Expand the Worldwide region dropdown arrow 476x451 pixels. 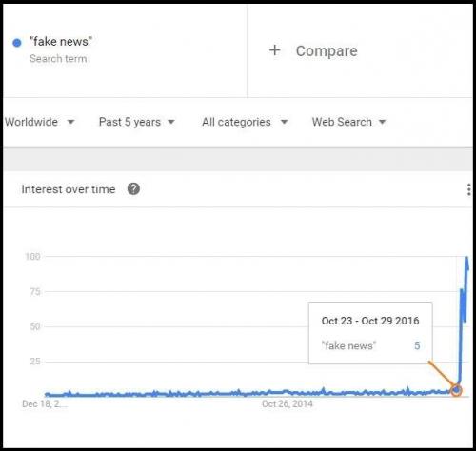coord(71,122)
